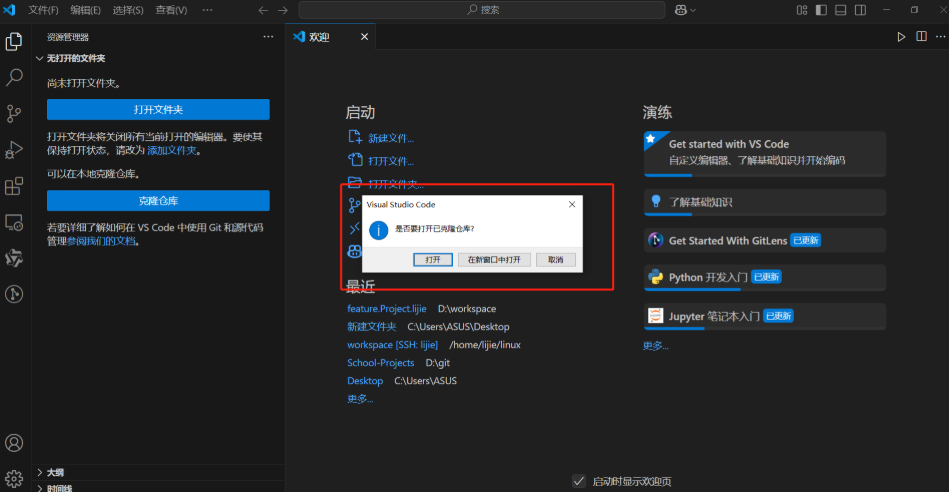Go back with the left arrow
The width and height of the screenshot is (949, 492).
[x=263, y=10]
